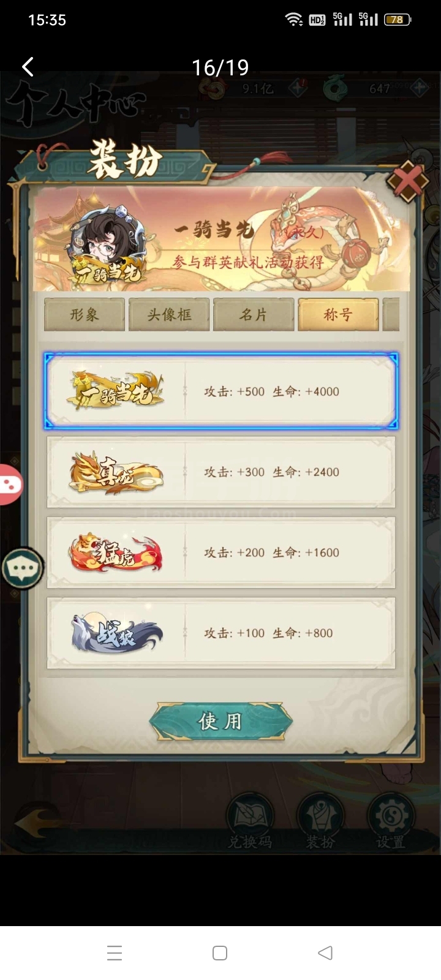Tap the plus icon beside 647 jade

(420, 88)
